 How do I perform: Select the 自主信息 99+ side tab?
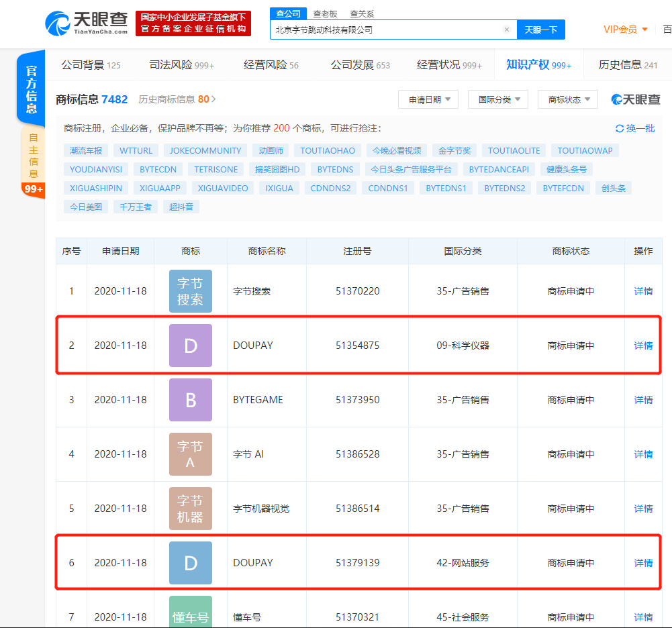33,162
